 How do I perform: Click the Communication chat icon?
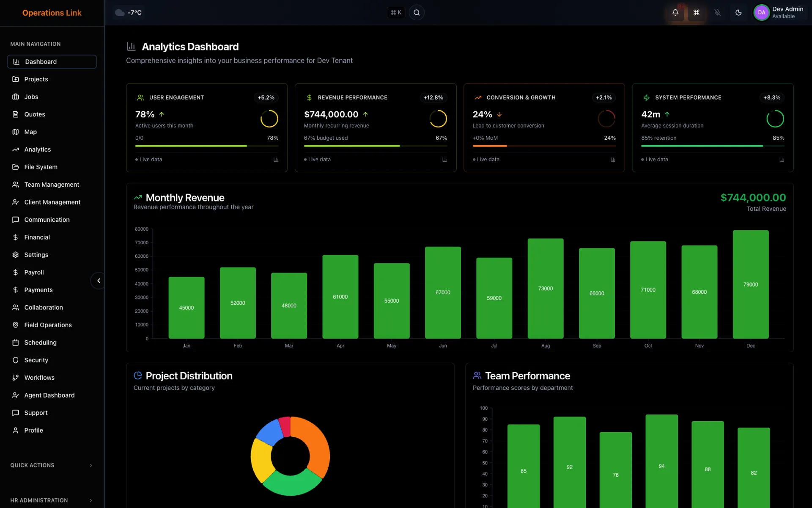point(16,220)
